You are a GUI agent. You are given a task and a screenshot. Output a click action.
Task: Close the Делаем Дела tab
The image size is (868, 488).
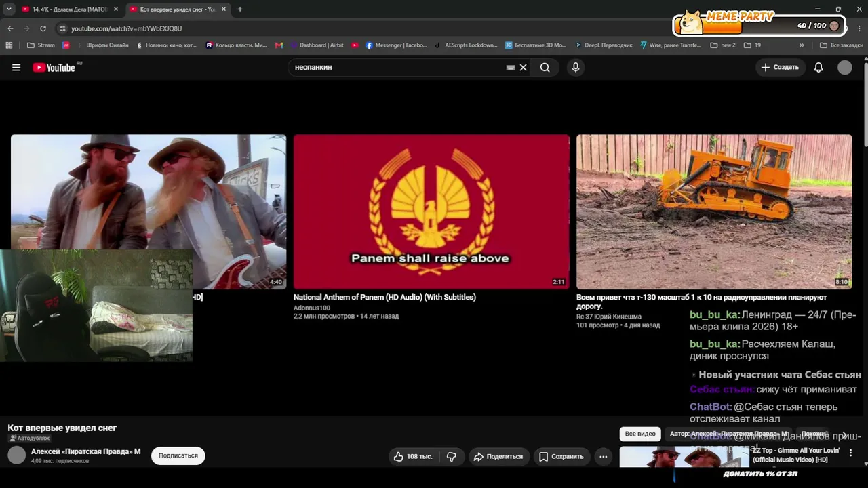116,9
